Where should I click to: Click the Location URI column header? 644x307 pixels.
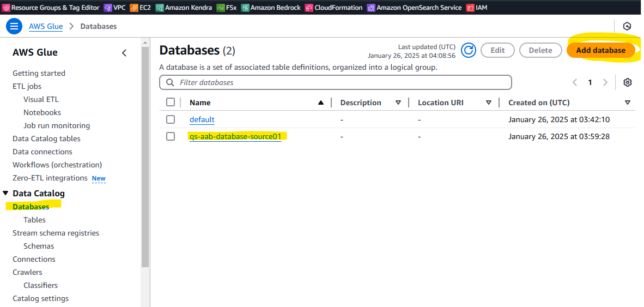point(441,103)
